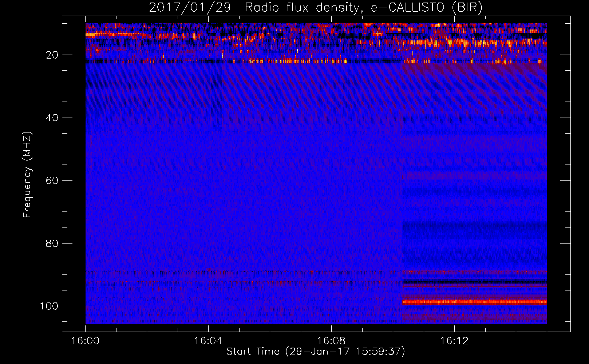
Task: Click the '20' frequency tick label
Action: tap(52, 55)
